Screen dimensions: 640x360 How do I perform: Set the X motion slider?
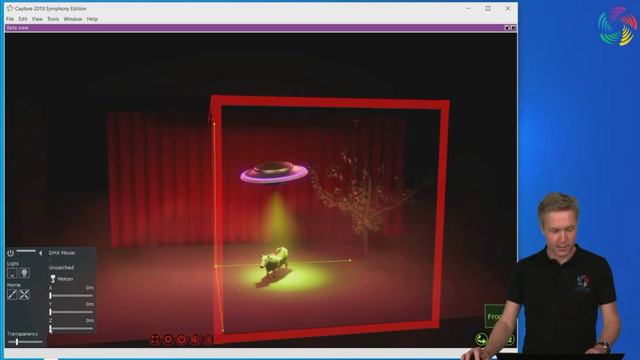[71, 295]
